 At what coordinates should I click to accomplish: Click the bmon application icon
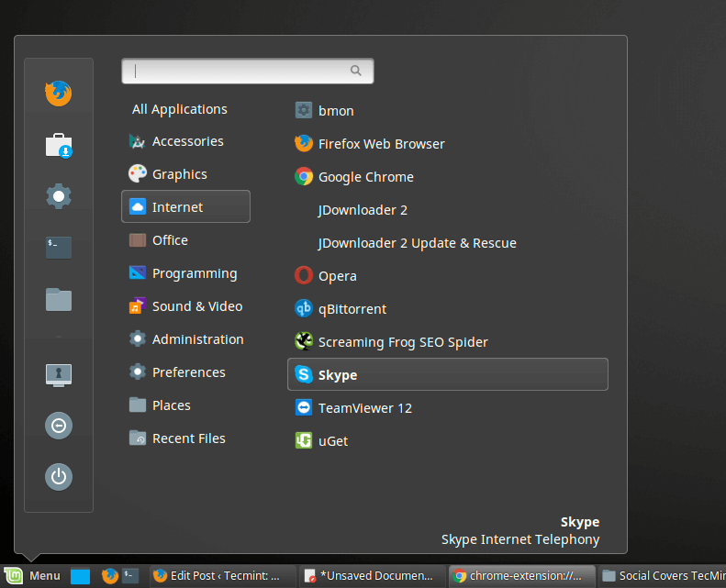coord(304,111)
